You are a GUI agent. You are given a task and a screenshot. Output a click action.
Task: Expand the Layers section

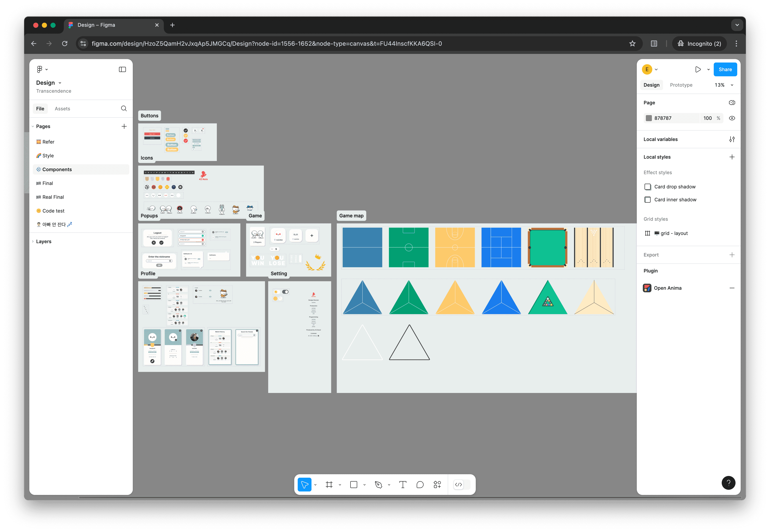pos(33,241)
